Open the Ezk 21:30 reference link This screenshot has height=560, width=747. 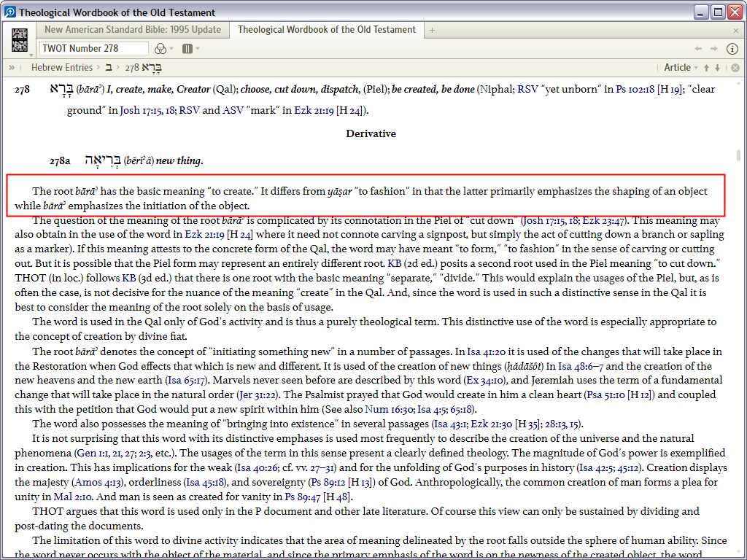pyautogui.click(x=492, y=424)
